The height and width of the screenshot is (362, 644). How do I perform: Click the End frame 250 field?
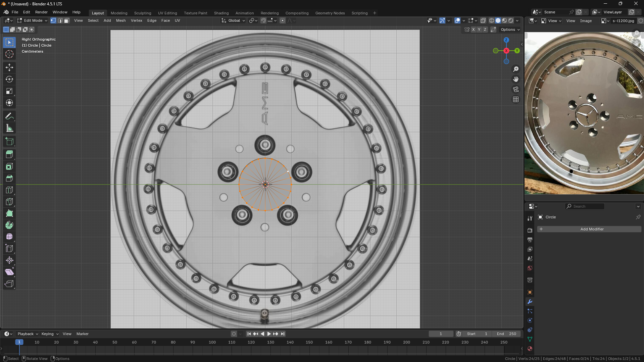point(507,334)
